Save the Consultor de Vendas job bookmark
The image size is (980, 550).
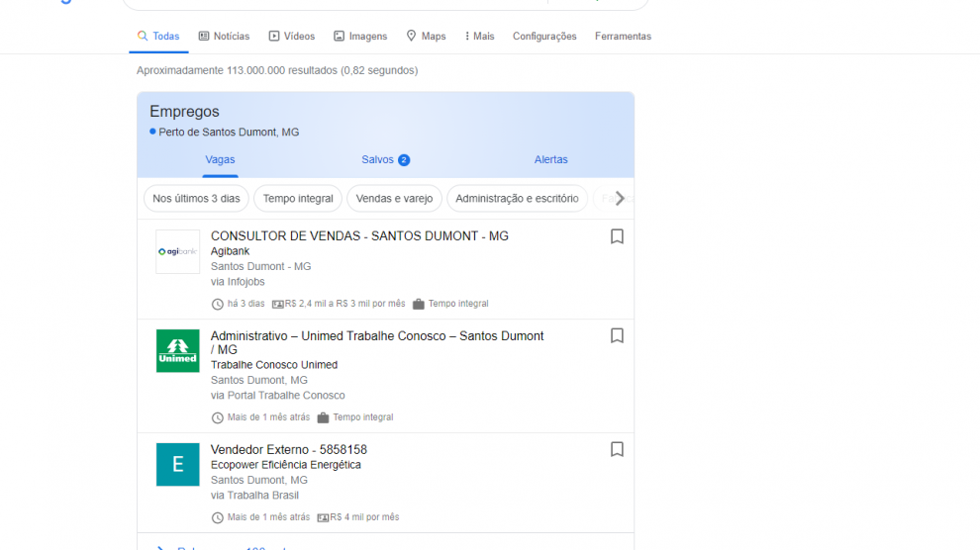(x=617, y=236)
